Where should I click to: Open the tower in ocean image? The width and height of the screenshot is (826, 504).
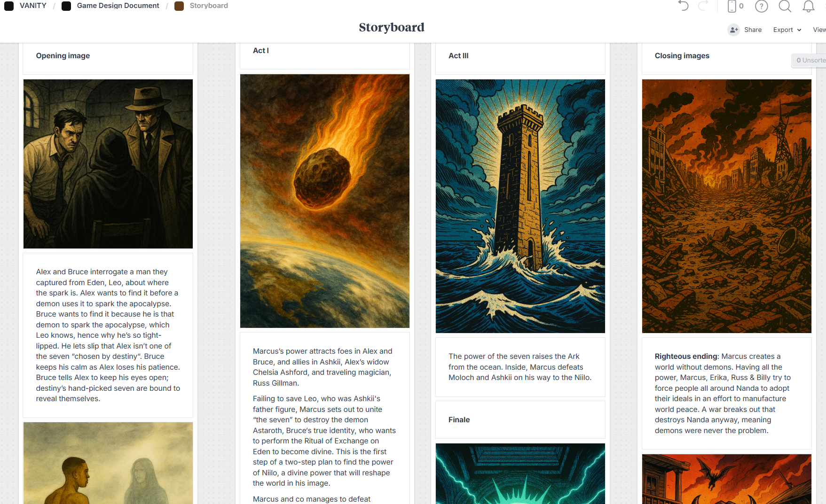pyautogui.click(x=520, y=206)
